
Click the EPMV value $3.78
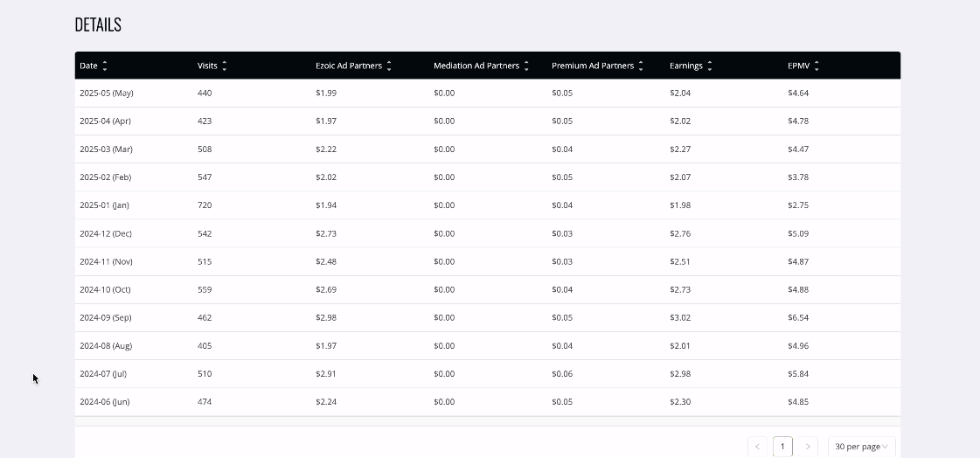pos(798,177)
